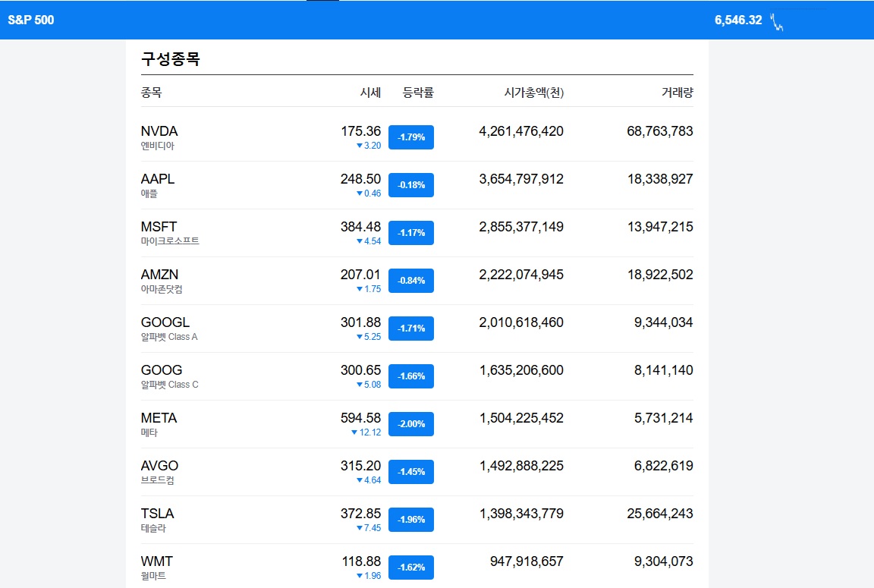Viewport: 874px width, 588px height.
Task: Click GOOGL price 301.88
Action: (x=360, y=322)
